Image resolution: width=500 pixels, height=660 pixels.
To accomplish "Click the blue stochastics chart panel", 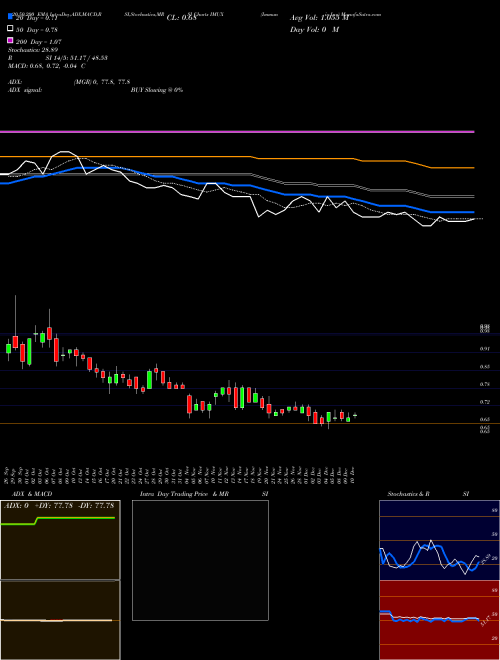I will click(x=439, y=540).
